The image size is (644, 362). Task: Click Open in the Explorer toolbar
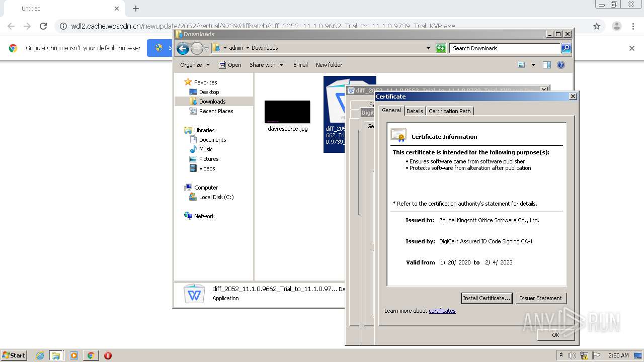coord(230,65)
